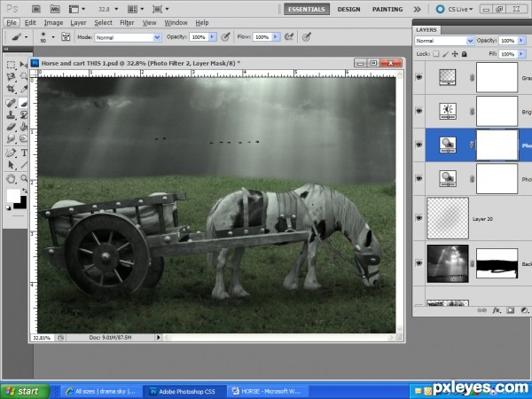Hide Layer 20
The width and height of the screenshot is (532, 399).
click(419, 218)
